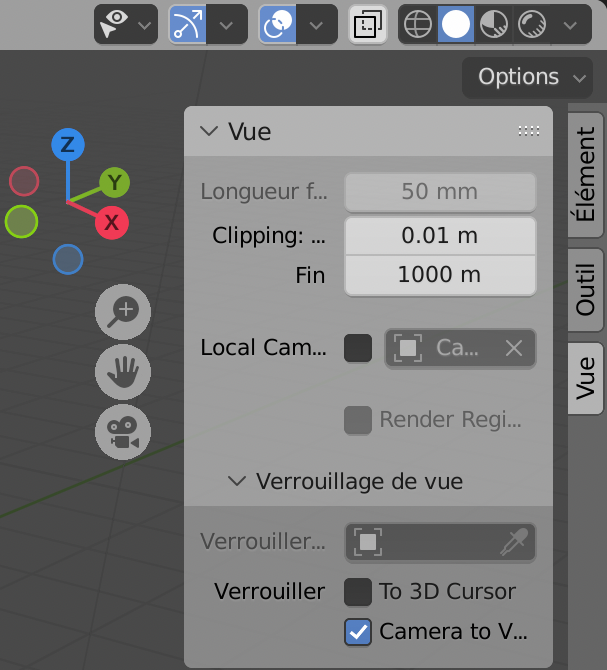Open the Outil sidebar tab

(x=586, y=290)
